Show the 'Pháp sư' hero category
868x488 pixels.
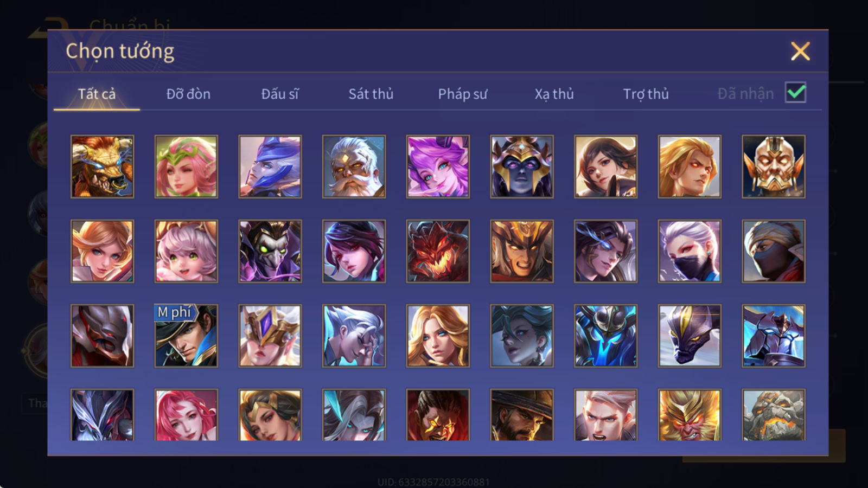tap(463, 94)
